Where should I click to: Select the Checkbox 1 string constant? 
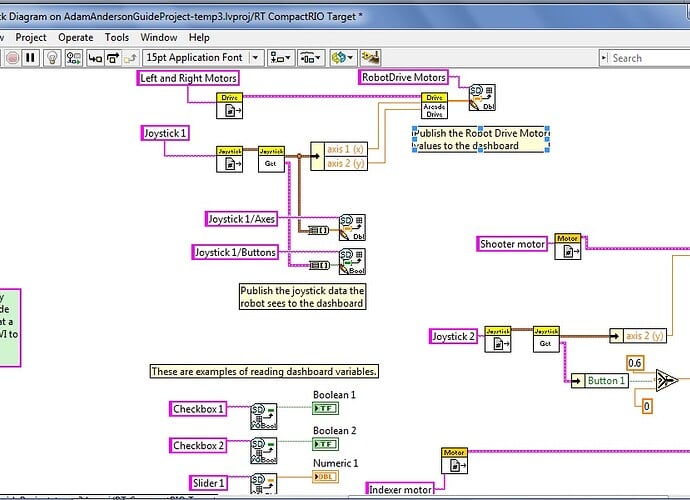pyautogui.click(x=198, y=409)
